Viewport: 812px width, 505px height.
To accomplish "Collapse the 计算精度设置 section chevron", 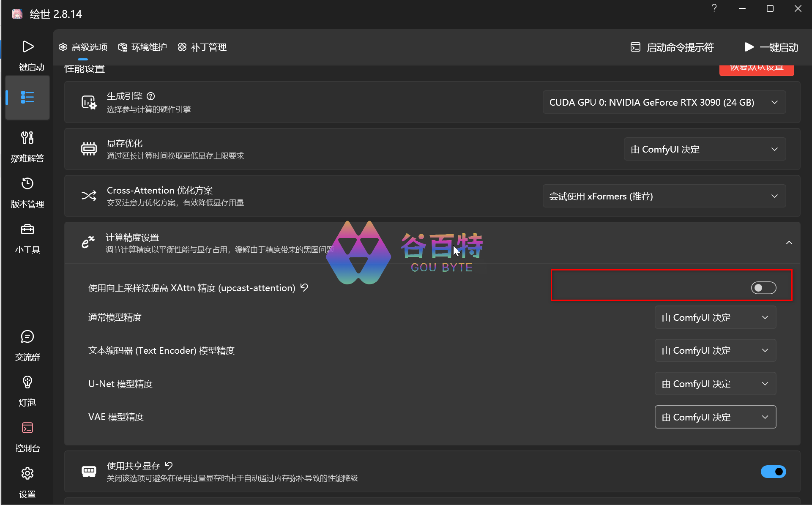I will pos(789,243).
